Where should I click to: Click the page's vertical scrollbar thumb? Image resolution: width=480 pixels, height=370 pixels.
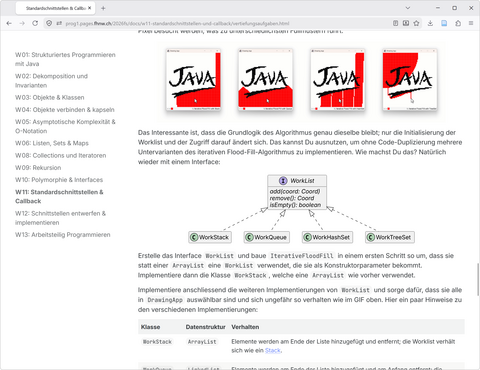pos(477,279)
